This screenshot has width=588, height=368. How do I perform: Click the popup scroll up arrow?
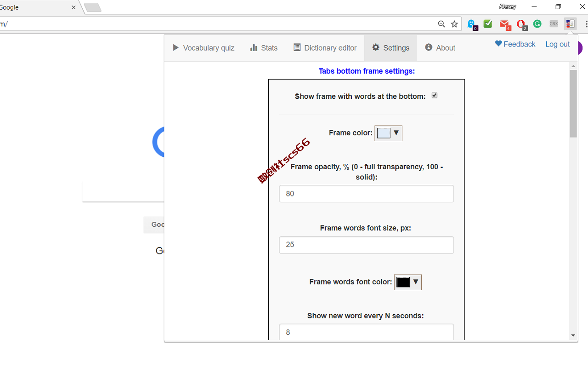(573, 66)
